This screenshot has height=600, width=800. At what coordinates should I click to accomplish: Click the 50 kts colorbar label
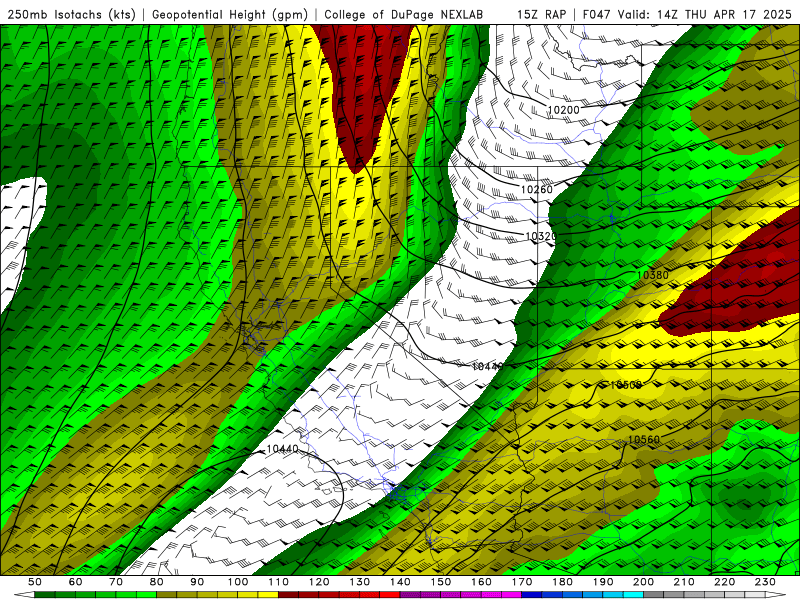click(x=35, y=582)
